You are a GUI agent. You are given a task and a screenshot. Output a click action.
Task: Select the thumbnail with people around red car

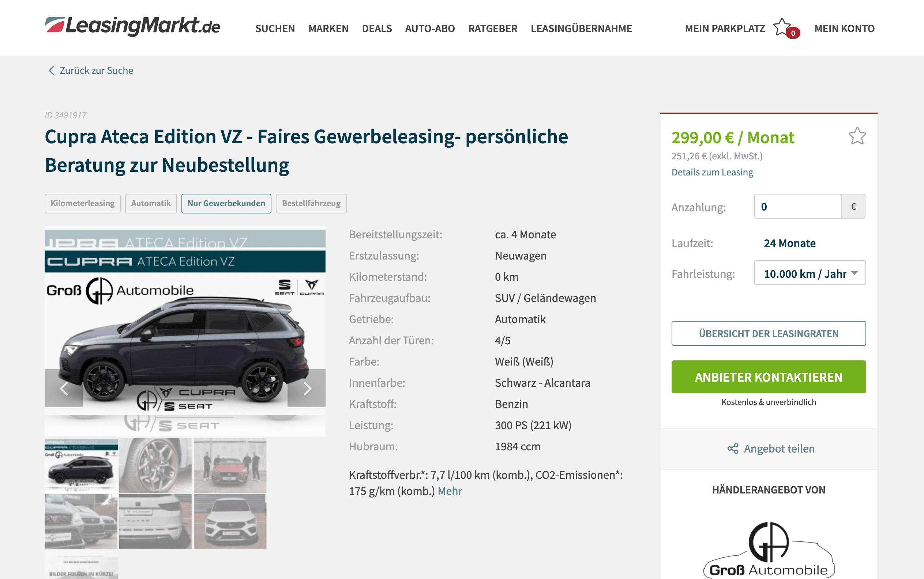(230, 465)
